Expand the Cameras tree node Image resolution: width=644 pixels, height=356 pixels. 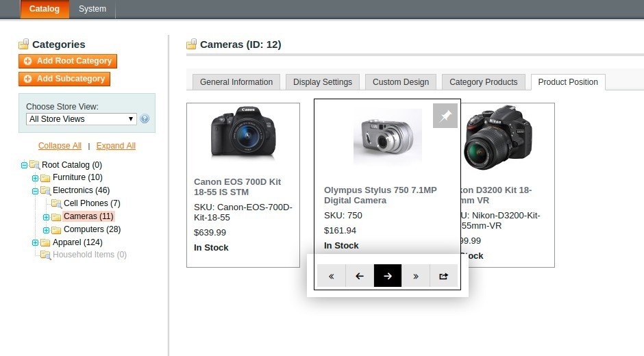click(46, 217)
